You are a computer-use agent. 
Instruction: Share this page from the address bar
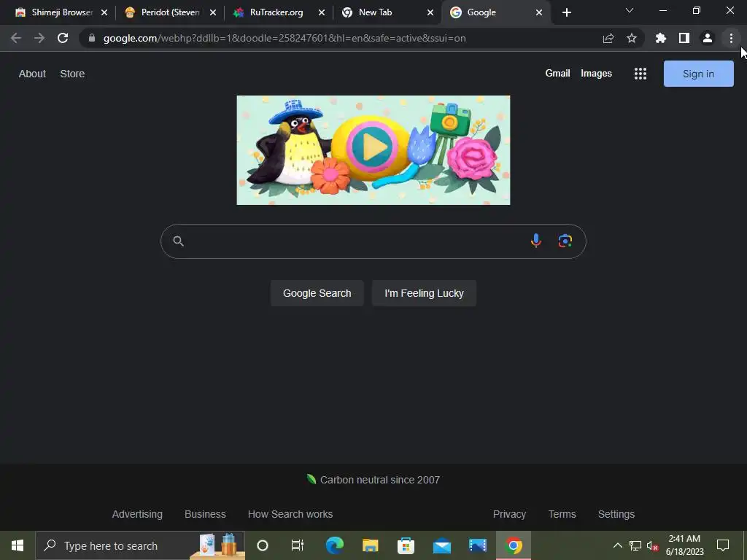608,38
